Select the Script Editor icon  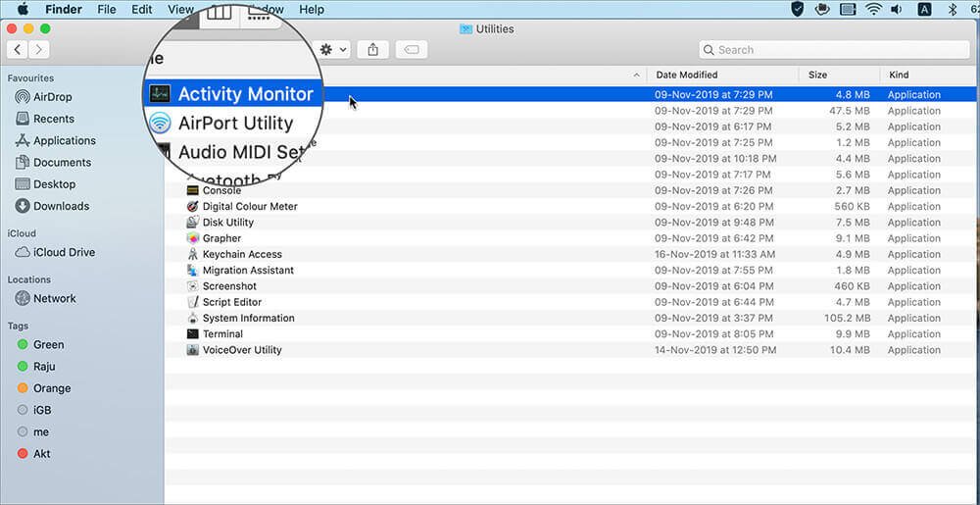(192, 302)
